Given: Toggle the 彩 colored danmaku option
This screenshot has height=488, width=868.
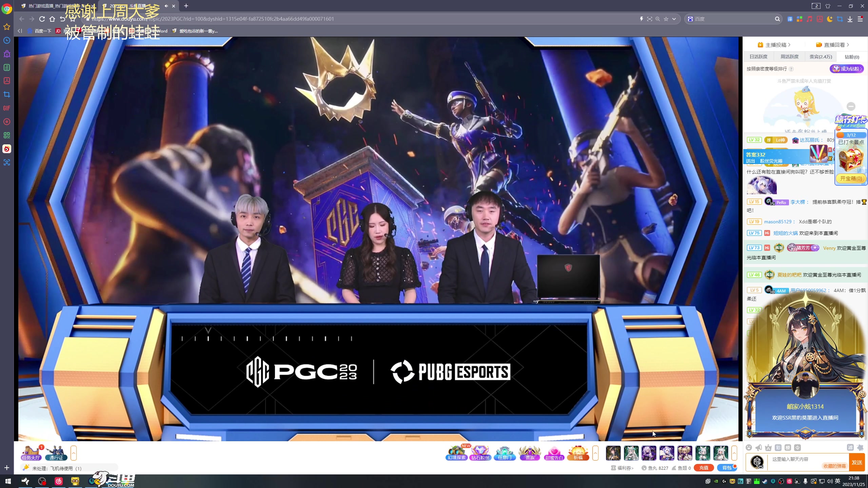Looking at the screenshot, I should click(x=778, y=447).
